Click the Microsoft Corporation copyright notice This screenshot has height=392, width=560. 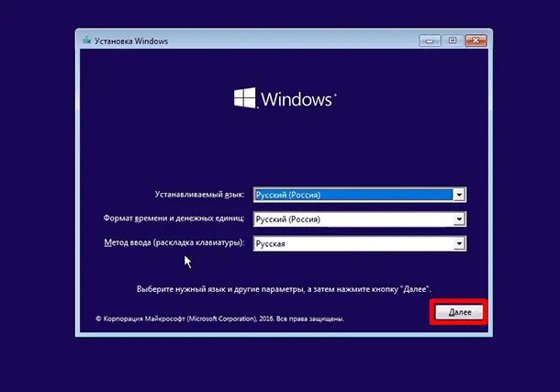tap(220, 319)
